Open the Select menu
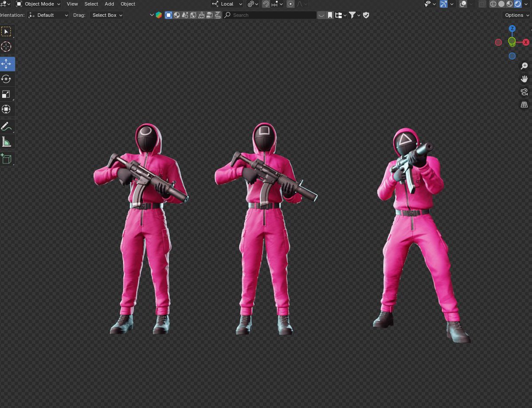This screenshot has height=408, width=532. (91, 4)
